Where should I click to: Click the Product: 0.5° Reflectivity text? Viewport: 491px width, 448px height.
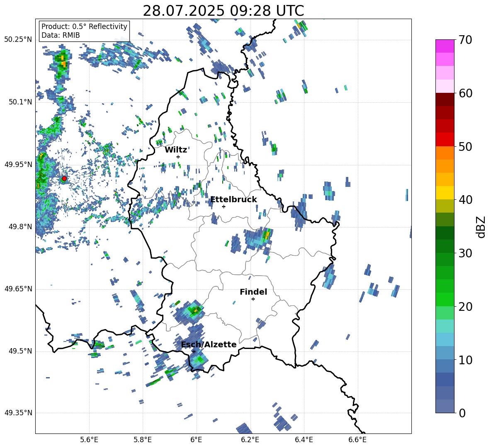click(x=84, y=27)
